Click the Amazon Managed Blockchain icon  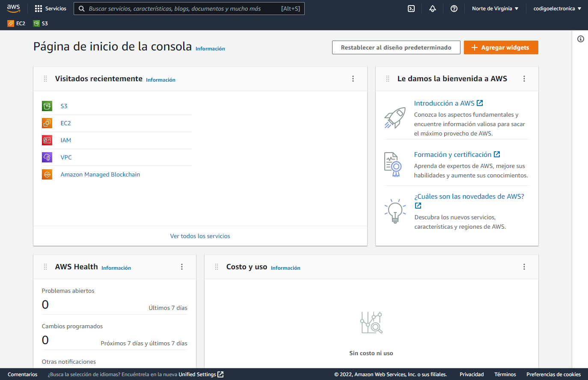click(x=47, y=174)
